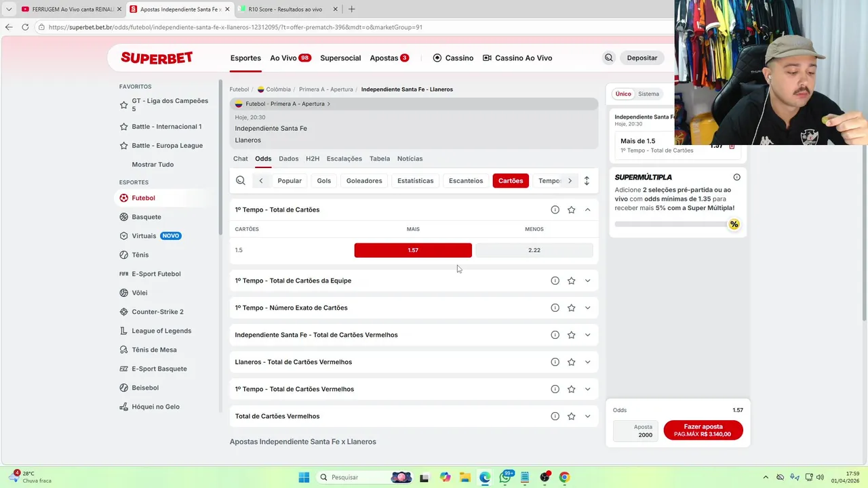
Task: Select the Menos 2.22 odds button
Action: 534,250
